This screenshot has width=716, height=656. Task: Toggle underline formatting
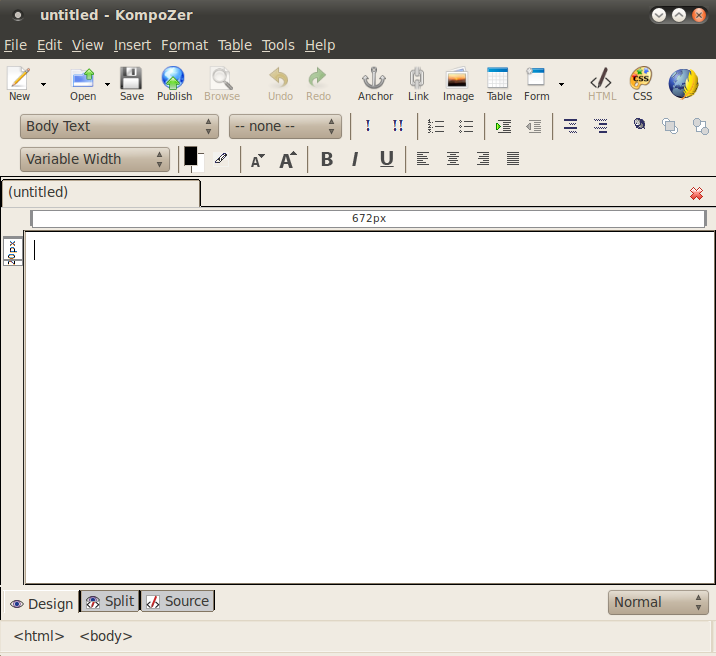[386, 159]
